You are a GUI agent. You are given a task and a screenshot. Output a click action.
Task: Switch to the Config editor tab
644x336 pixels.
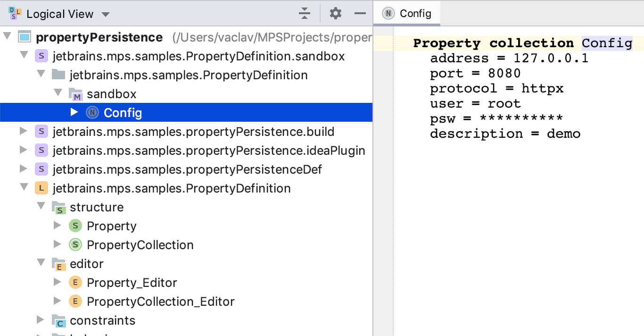407,13
